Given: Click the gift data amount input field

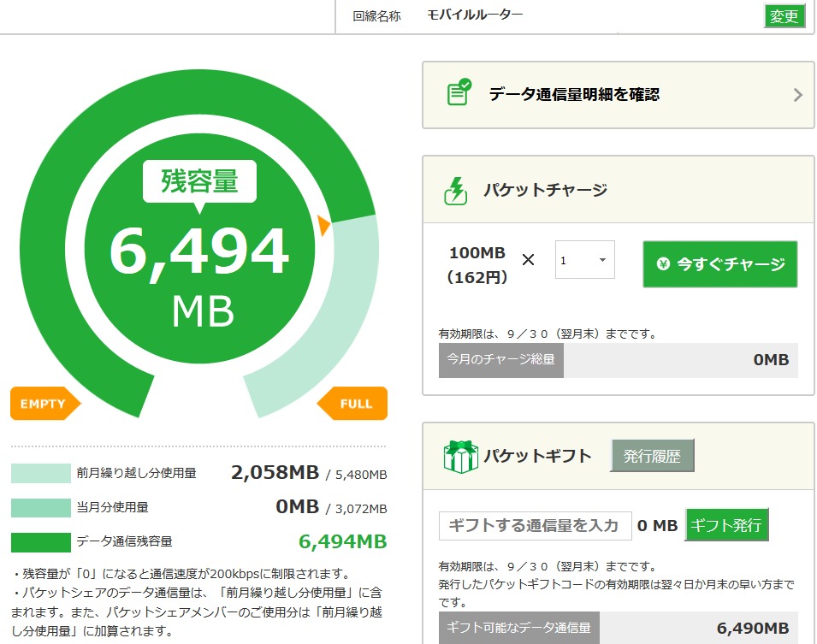Looking at the screenshot, I should coord(535,525).
